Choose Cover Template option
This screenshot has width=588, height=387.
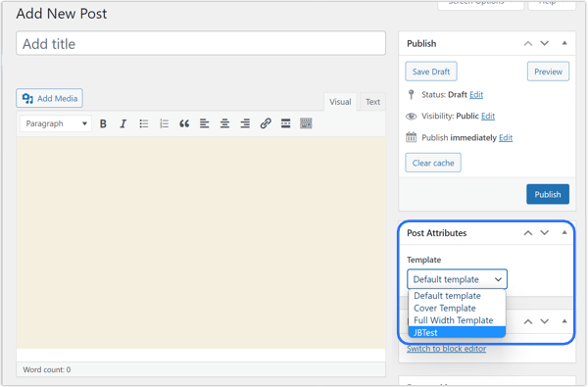457,308
